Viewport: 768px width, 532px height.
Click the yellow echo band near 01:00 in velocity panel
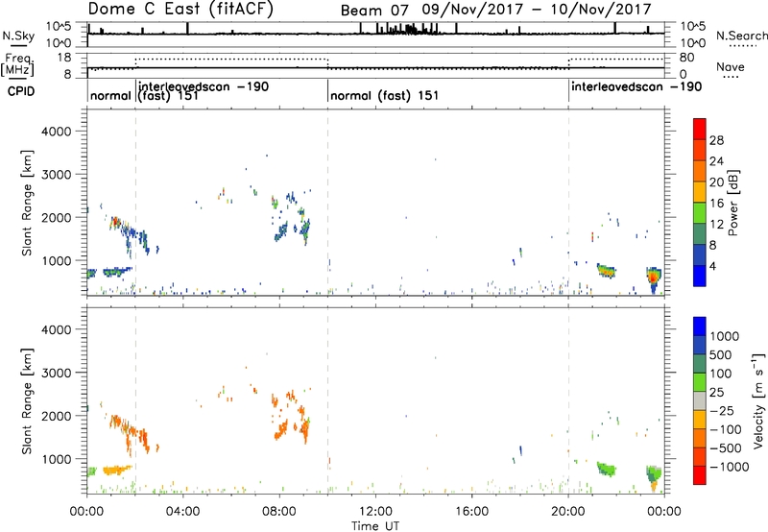coord(117,471)
